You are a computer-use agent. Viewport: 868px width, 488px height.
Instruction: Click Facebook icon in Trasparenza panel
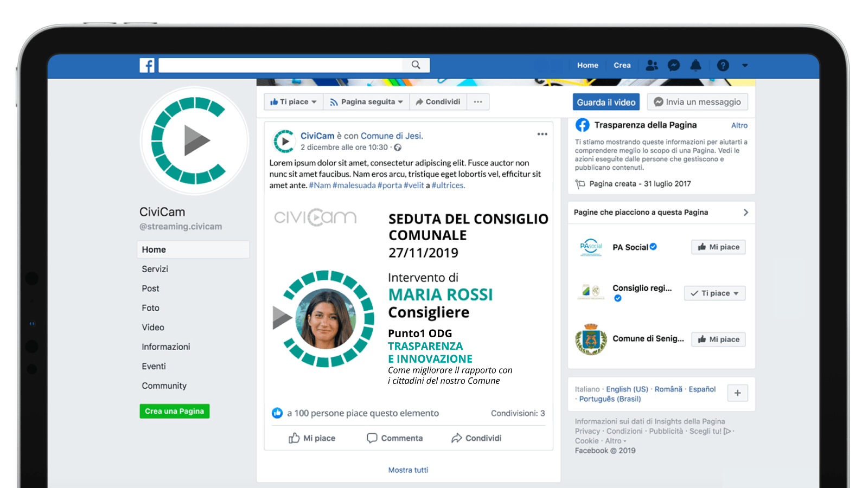(x=583, y=125)
